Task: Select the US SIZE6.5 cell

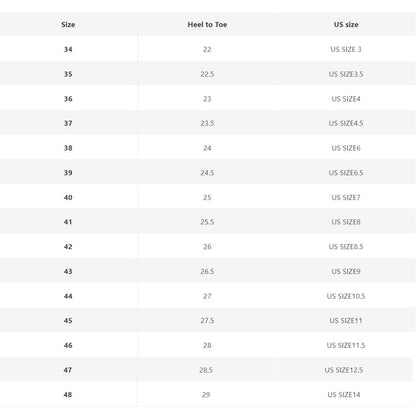Action: (x=346, y=173)
